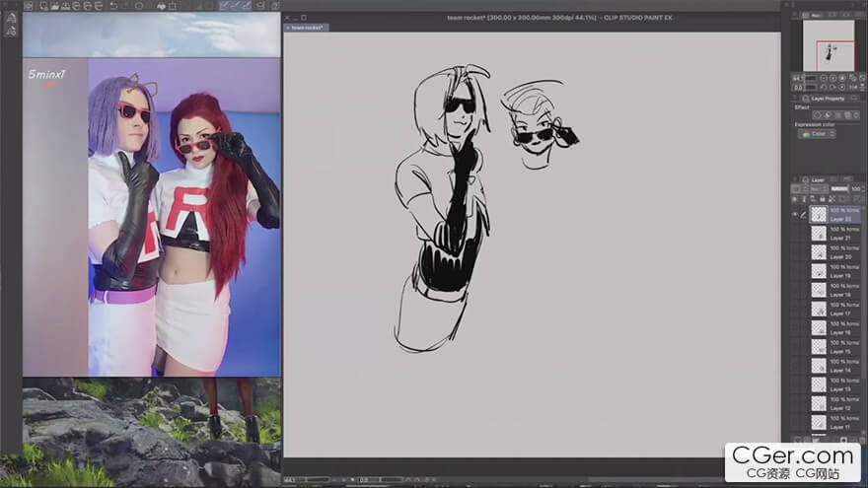
Task: Click the lower tool icon on left strip
Action: [x=11, y=31]
